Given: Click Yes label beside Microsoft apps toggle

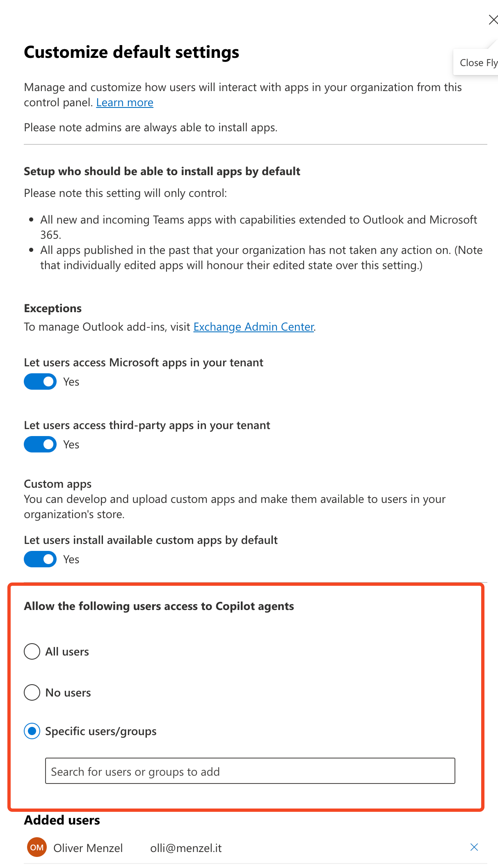Looking at the screenshot, I should point(71,382).
